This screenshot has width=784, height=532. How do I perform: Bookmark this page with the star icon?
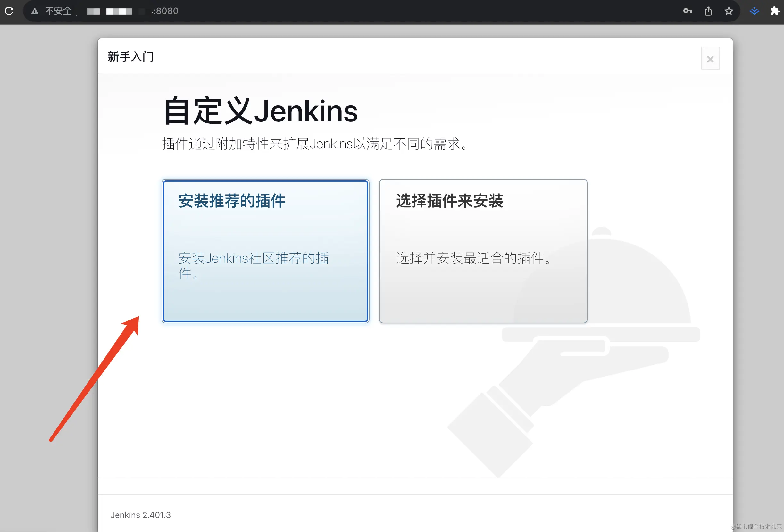point(729,11)
